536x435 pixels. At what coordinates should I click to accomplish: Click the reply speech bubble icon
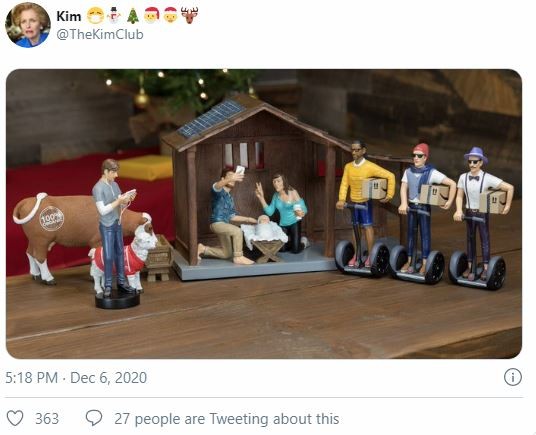(94, 418)
